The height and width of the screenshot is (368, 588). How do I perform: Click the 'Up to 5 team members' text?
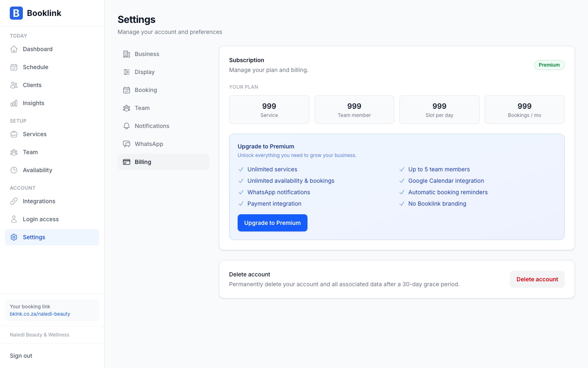(439, 169)
